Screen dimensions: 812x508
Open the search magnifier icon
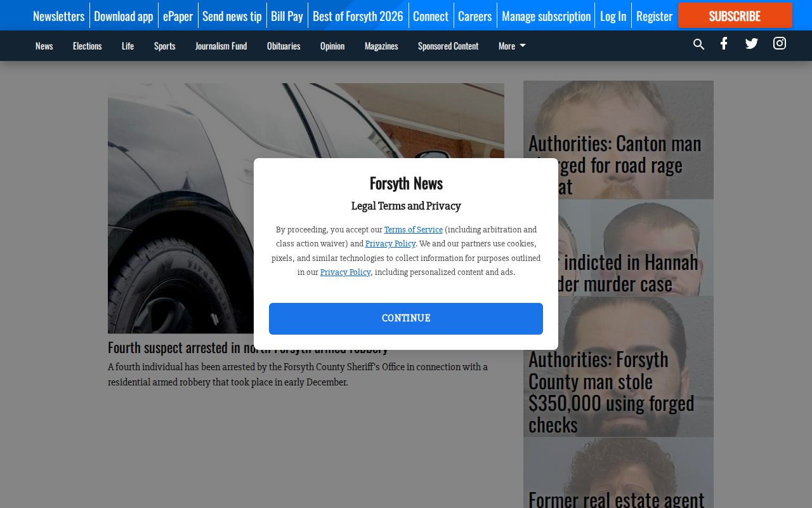click(x=698, y=44)
